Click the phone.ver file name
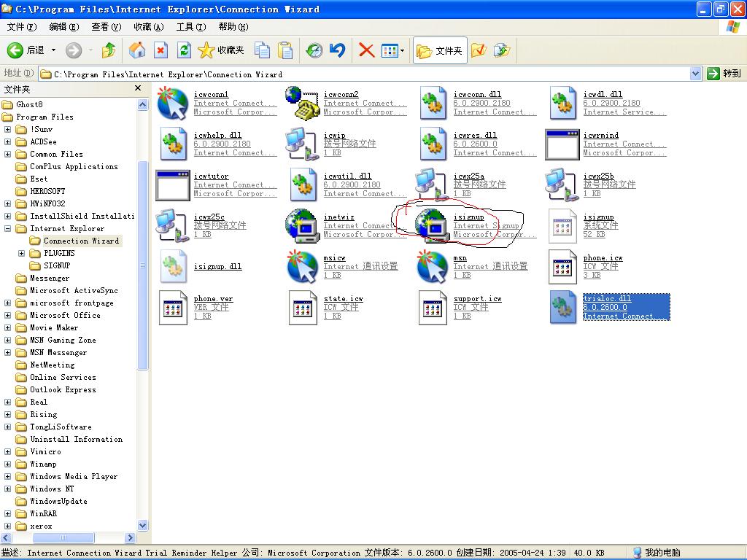The image size is (747, 560). pos(213,298)
